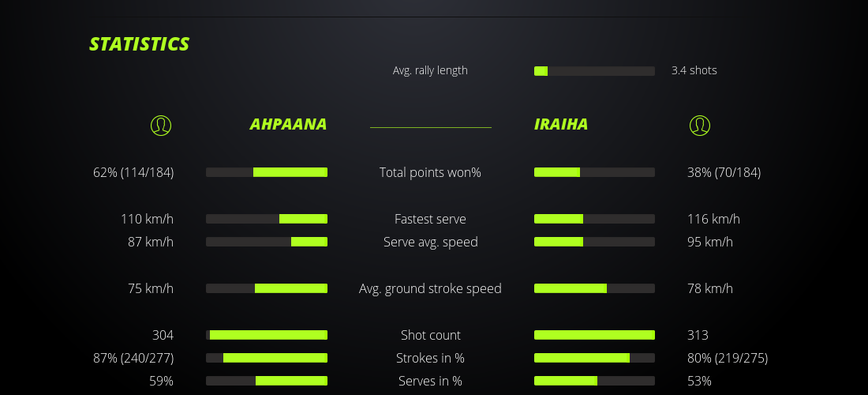The width and height of the screenshot is (868, 395).
Task: Select the IRAIHA player name
Action: [x=561, y=125]
